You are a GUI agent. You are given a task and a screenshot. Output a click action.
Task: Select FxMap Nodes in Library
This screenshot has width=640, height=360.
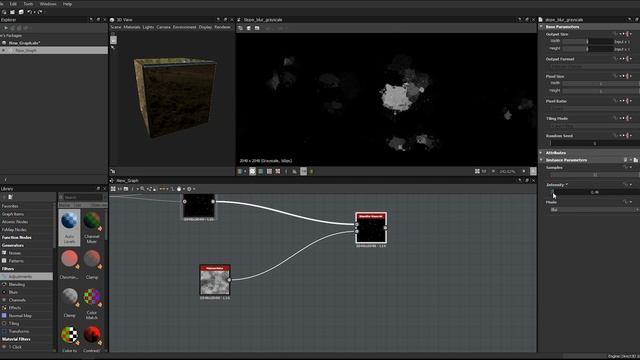coord(14,229)
